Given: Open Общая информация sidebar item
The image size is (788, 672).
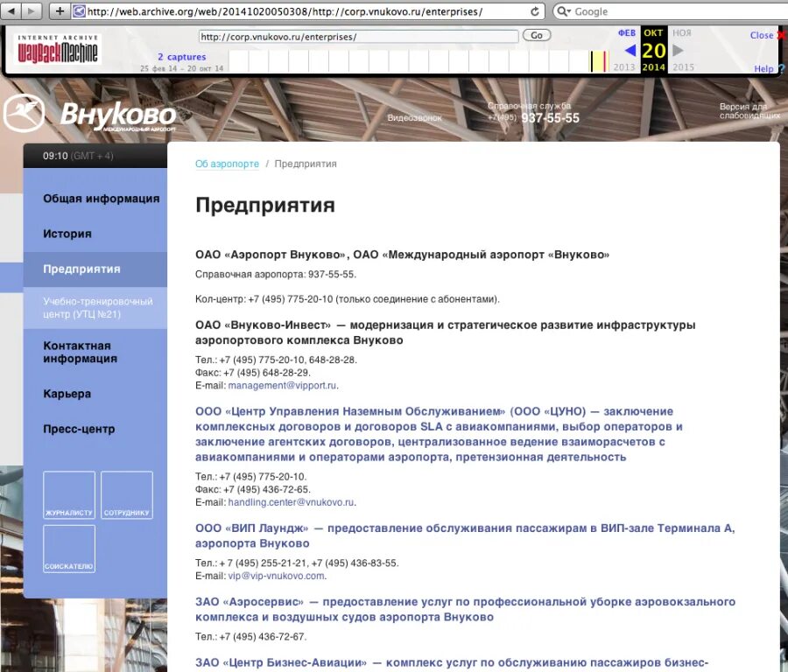Looking at the screenshot, I should [x=101, y=199].
